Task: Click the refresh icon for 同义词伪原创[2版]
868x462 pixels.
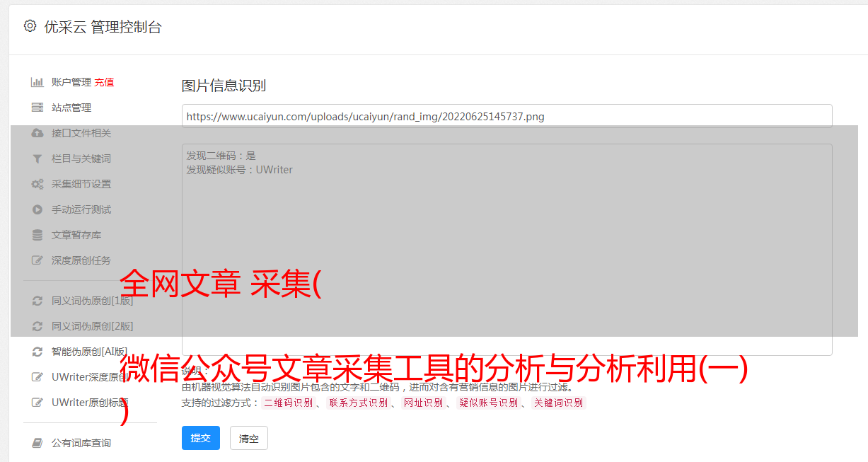Action: tap(37, 326)
